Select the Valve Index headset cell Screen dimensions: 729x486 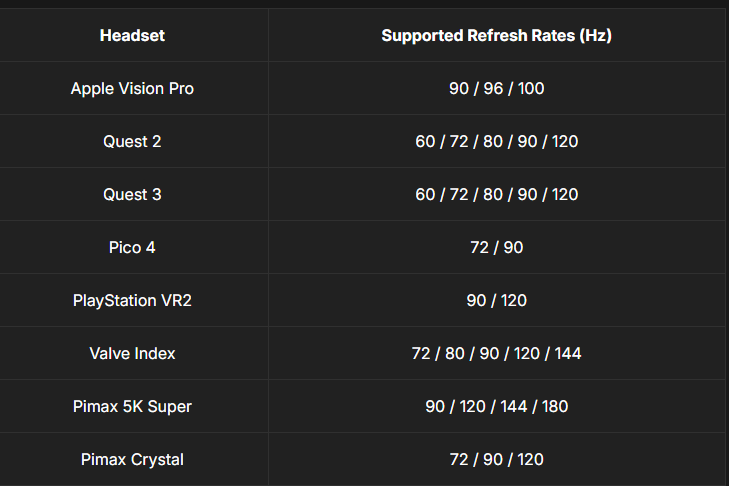(x=132, y=354)
